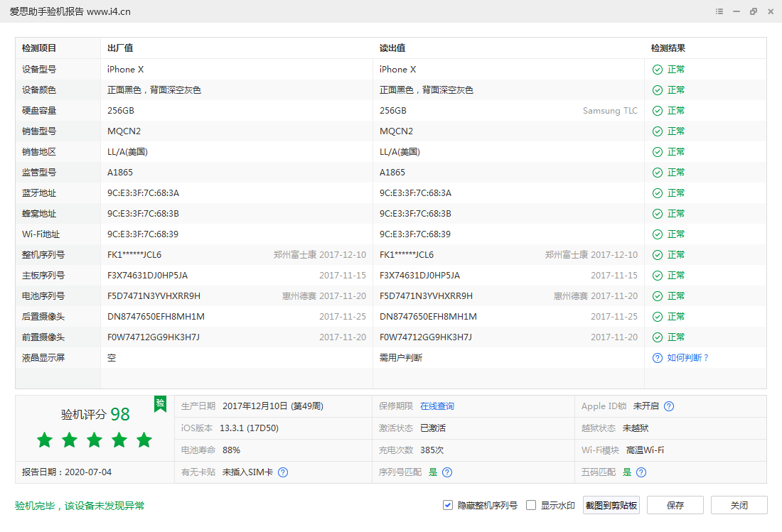Open the 在线查询 warranty link
This screenshot has height=532, width=782.
click(x=438, y=406)
